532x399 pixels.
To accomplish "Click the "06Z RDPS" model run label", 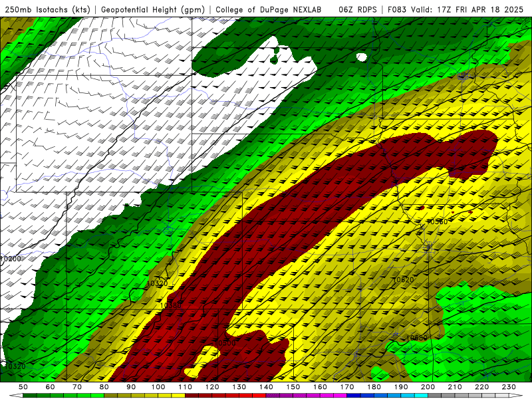I will coord(357,10).
